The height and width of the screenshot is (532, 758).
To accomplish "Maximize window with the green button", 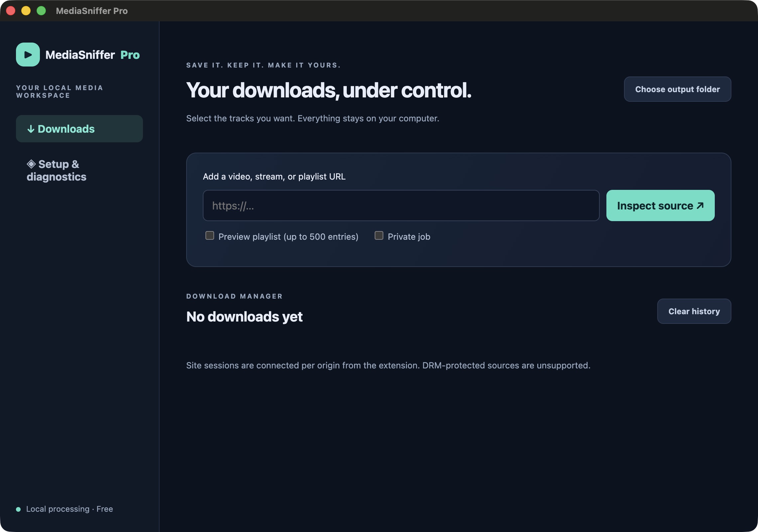I will point(41,11).
